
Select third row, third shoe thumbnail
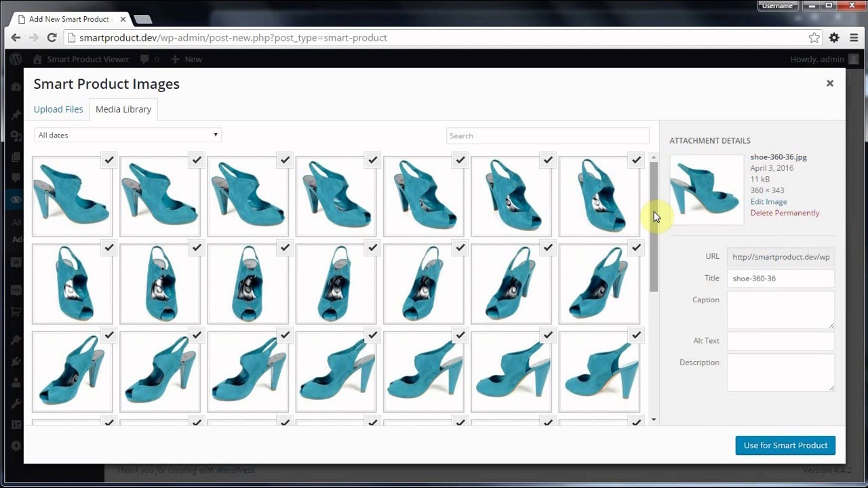pos(248,372)
